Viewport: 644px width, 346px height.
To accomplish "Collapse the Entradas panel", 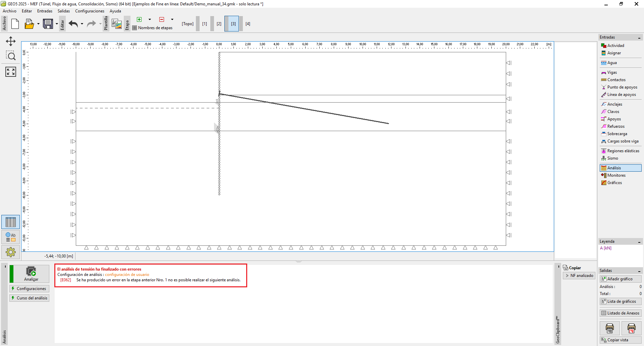I will [x=639, y=38].
